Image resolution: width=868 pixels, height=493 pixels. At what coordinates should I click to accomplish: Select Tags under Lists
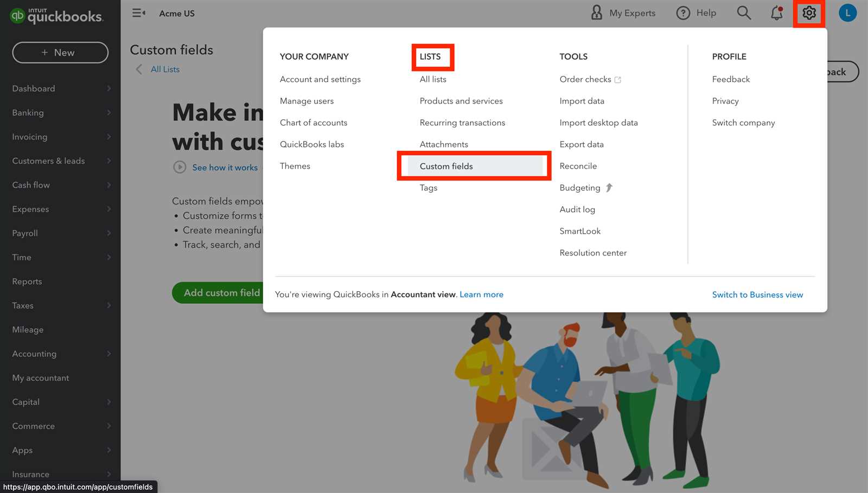(429, 188)
